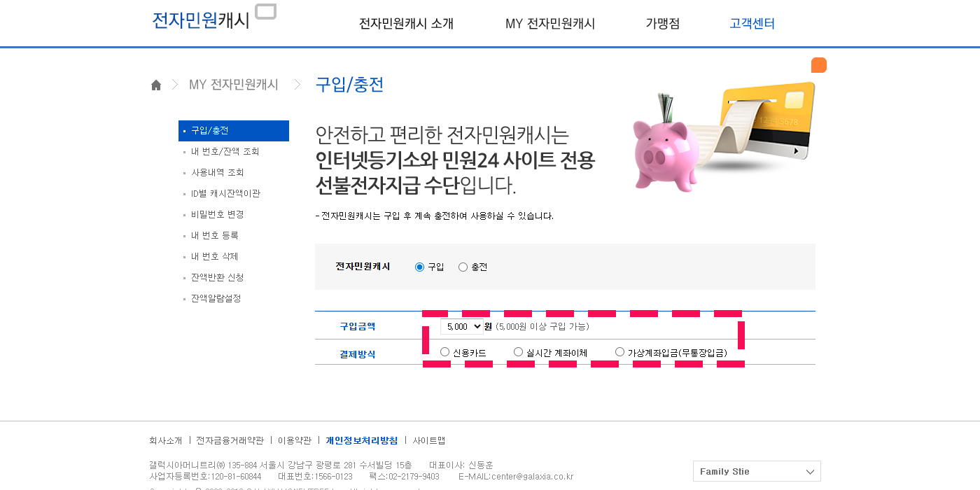Click 잔액반환 신청 in left menu
This screenshot has height=490, width=980.
click(217, 277)
